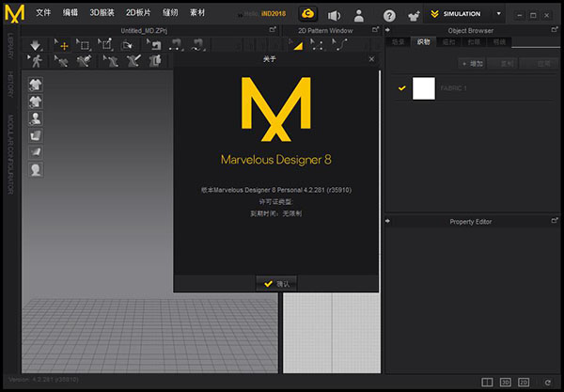Screen dimensions: 564x392
Task: Click the Simulate down-arrow tool in the 3D toolbar
Action: coord(36,45)
